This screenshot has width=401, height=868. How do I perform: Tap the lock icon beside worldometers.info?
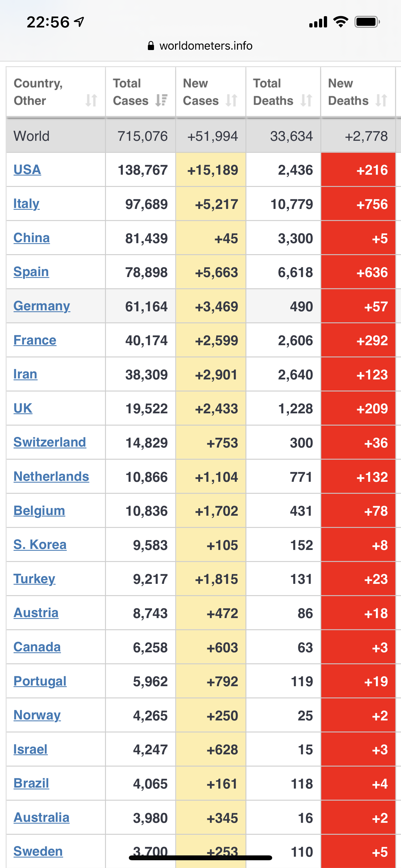point(151,46)
